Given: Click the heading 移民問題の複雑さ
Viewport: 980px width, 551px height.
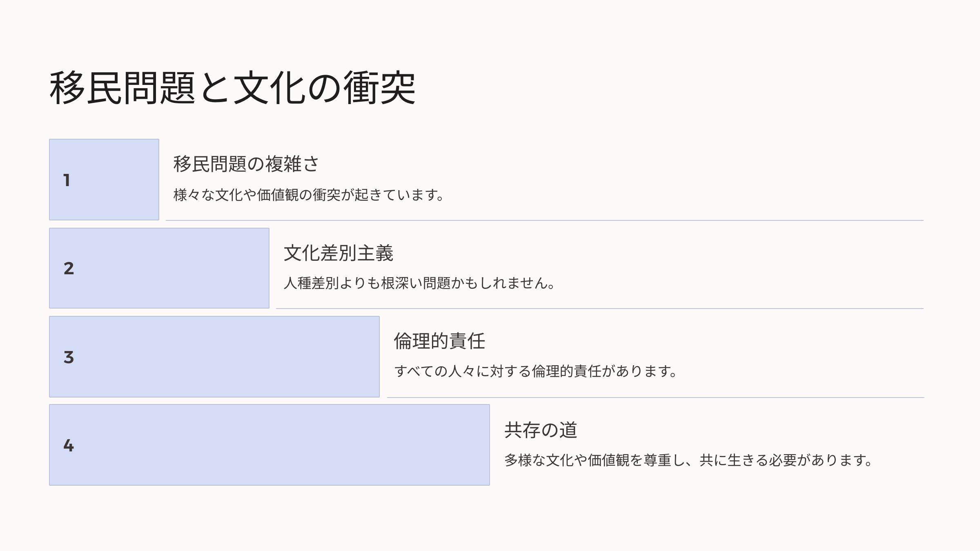Looking at the screenshot, I should point(246,164).
